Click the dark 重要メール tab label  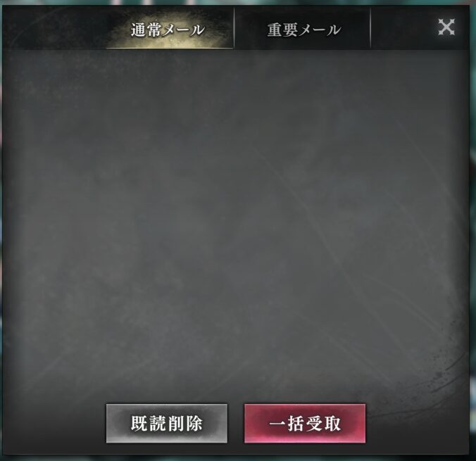pyautogui.click(x=304, y=30)
